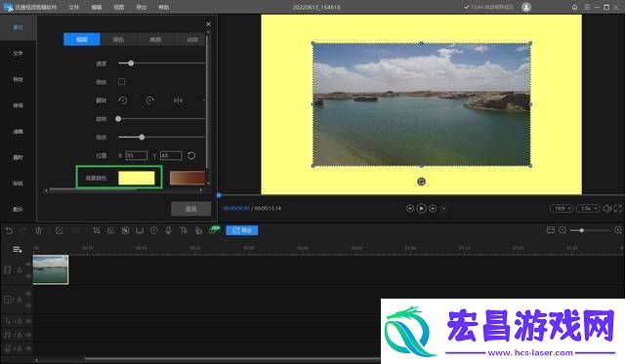Tick the checkbox below the speed slider

click(121, 82)
